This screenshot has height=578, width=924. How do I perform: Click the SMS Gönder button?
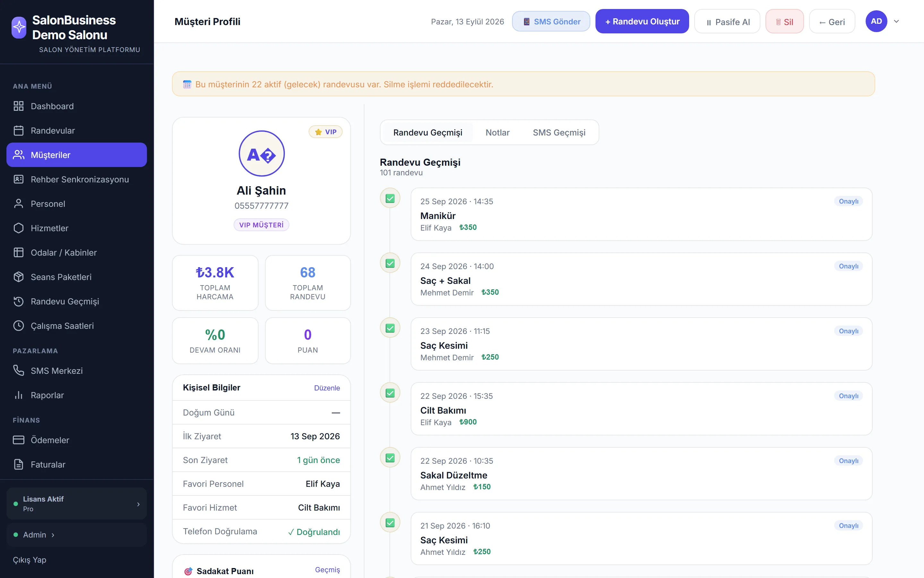(551, 22)
